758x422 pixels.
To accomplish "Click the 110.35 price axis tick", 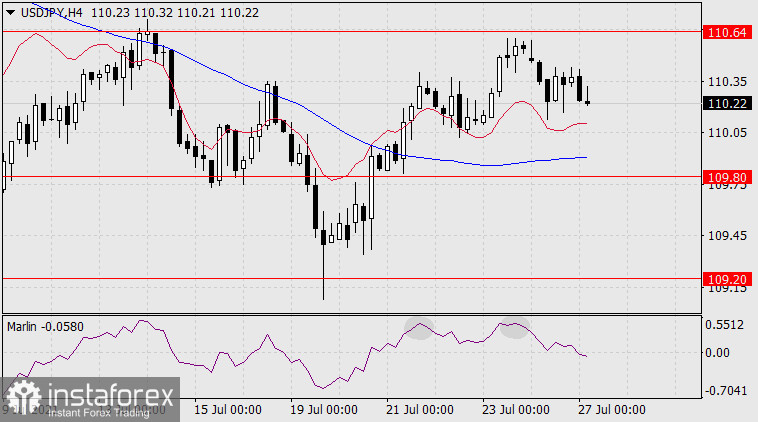I will pyautogui.click(x=727, y=82).
